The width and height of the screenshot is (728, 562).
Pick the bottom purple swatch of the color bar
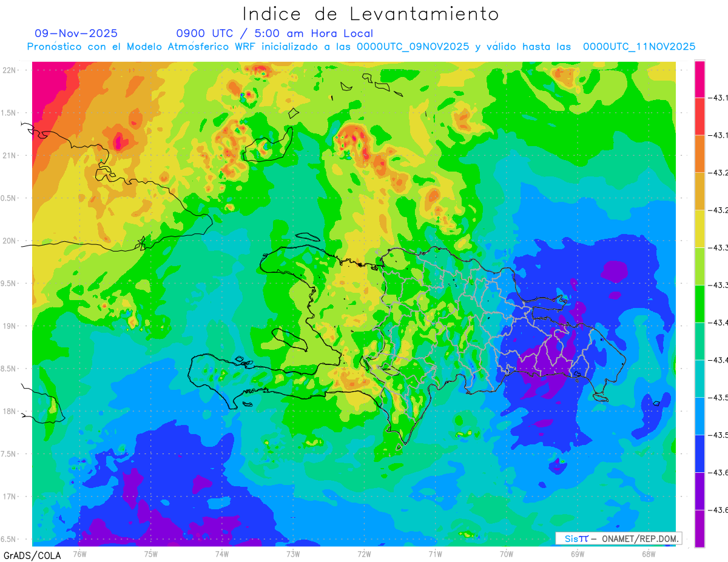pos(699,529)
